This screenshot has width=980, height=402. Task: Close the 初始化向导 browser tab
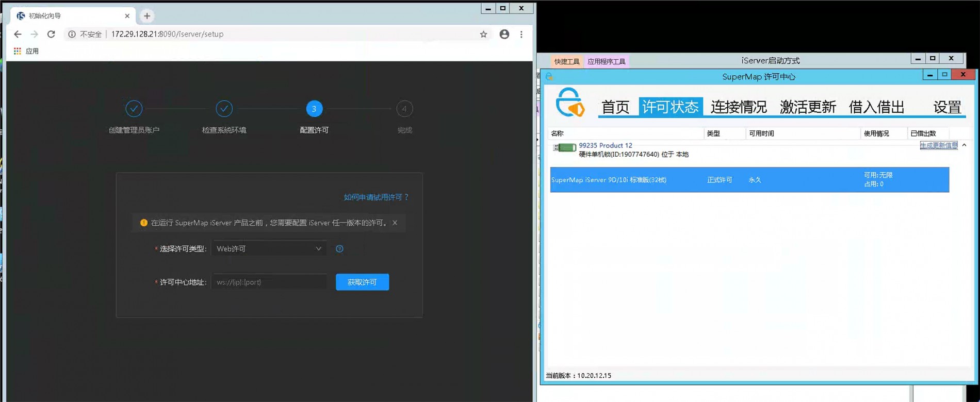click(x=127, y=16)
